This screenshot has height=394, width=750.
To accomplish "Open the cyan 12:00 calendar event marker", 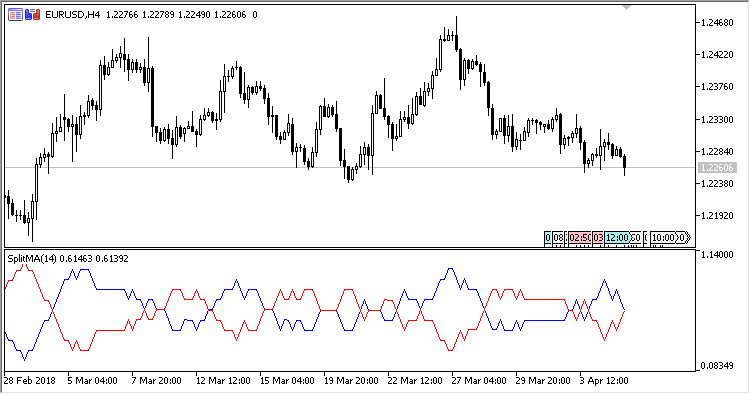I will 617,238.
